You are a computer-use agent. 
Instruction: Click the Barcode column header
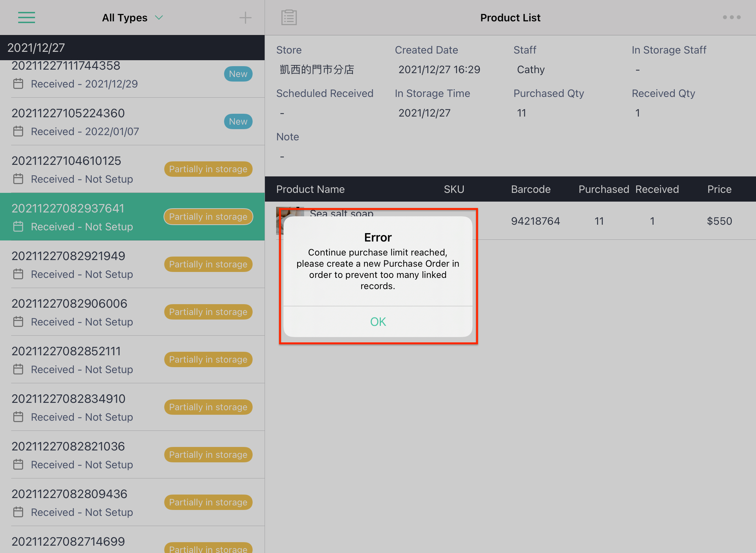[531, 189]
